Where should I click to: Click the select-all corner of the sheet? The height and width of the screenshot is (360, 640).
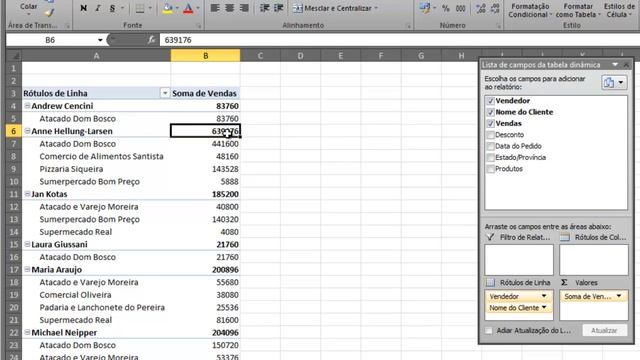pos(14,55)
